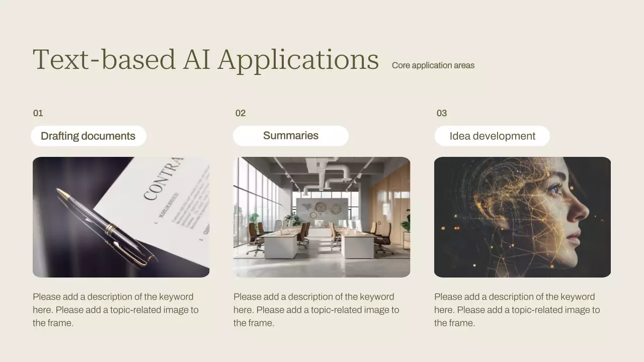Select the 'Drafting documents' pill label
This screenshot has width=644, height=362.
click(x=88, y=136)
